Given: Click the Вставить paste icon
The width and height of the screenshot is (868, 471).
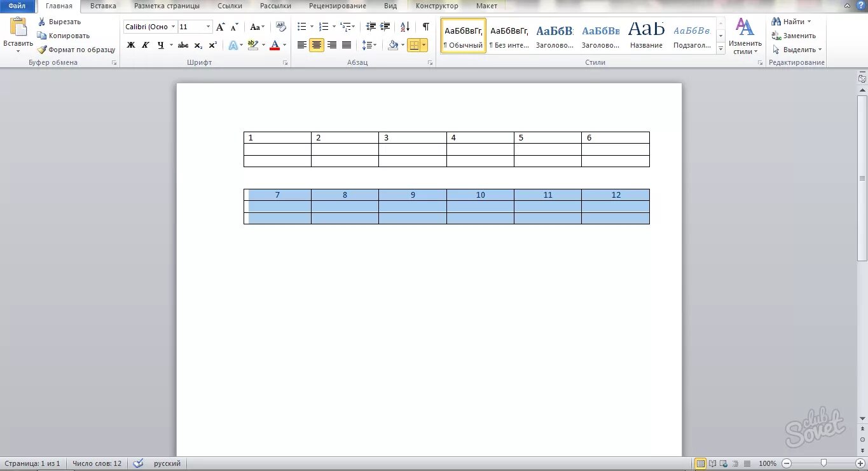Looking at the screenshot, I should pyautogui.click(x=18, y=27).
